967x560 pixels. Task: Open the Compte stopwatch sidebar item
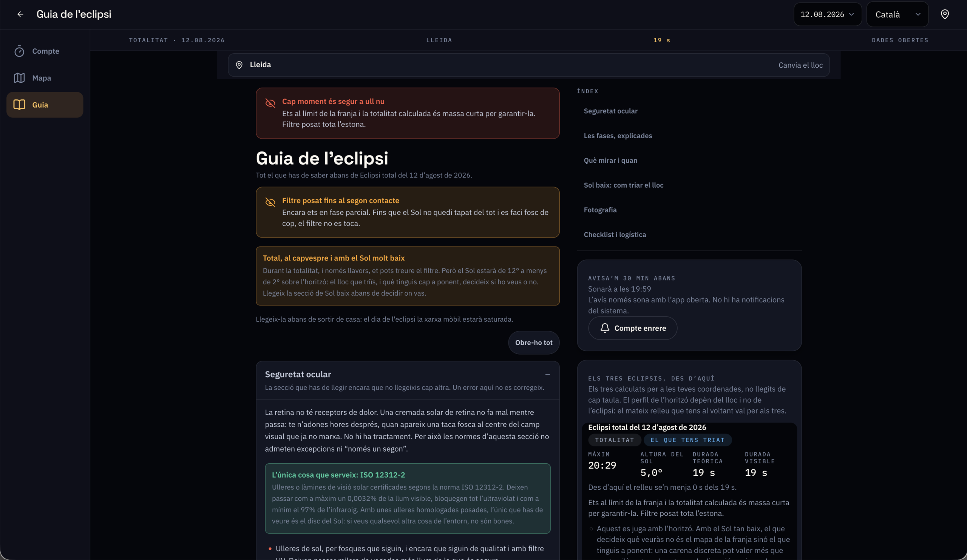point(45,51)
